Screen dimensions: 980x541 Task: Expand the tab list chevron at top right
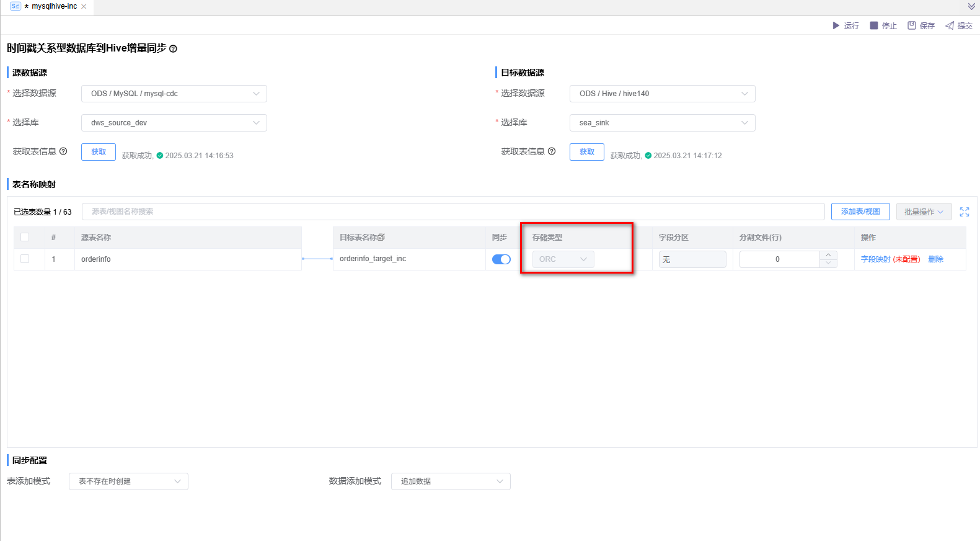coord(971,6)
